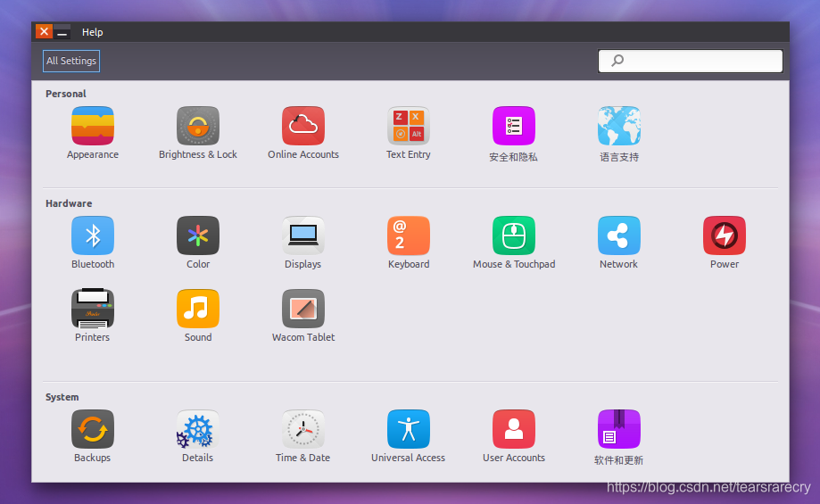This screenshot has height=504, width=820.
Task: Open the Wacom Tablet icon
Action: click(303, 309)
